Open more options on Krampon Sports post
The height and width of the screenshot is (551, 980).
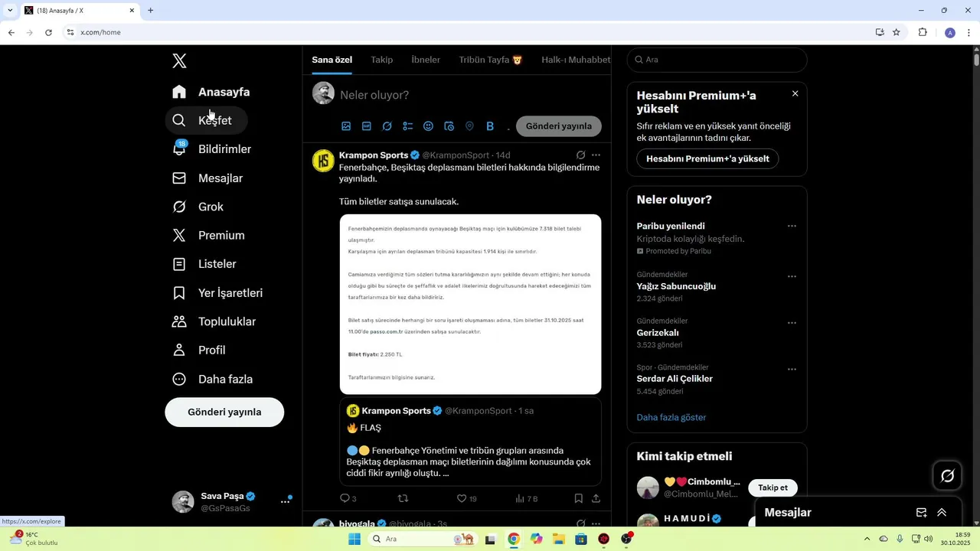click(596, 155)
